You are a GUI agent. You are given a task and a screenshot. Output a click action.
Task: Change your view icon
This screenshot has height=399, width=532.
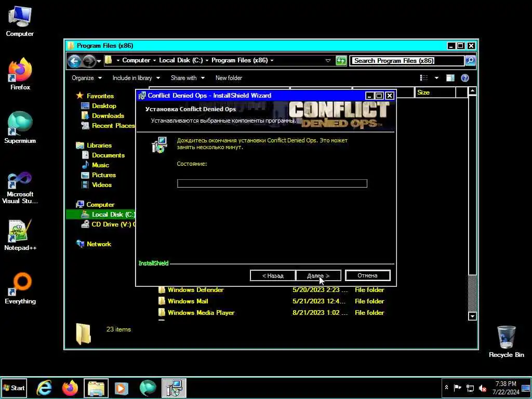pyautogui.click(x=424, y=78)
